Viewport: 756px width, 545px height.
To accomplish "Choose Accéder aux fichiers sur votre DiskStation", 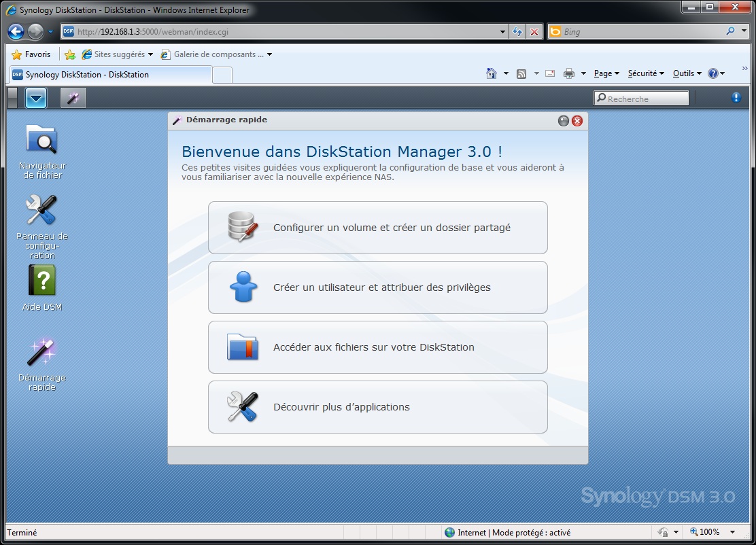I will click(x=377, y=347).
